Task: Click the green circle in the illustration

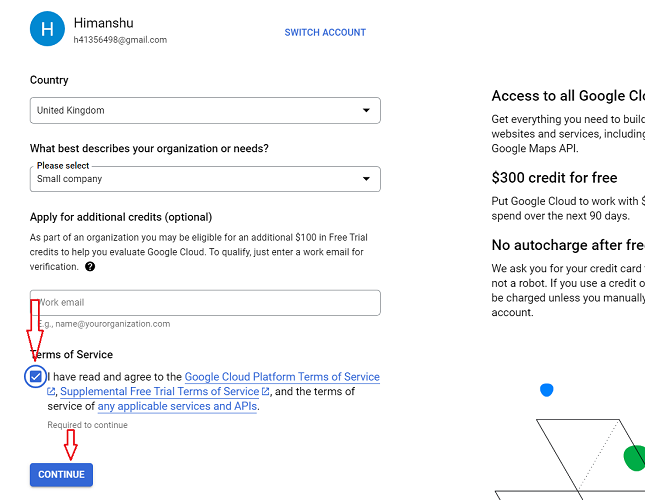Action: pyautogui.click(x=634, y=458)
